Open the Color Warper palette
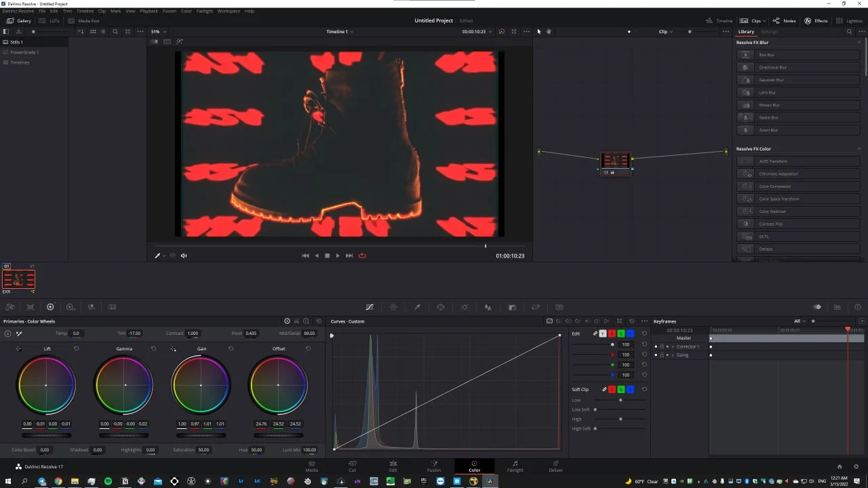 coord(393,307)
